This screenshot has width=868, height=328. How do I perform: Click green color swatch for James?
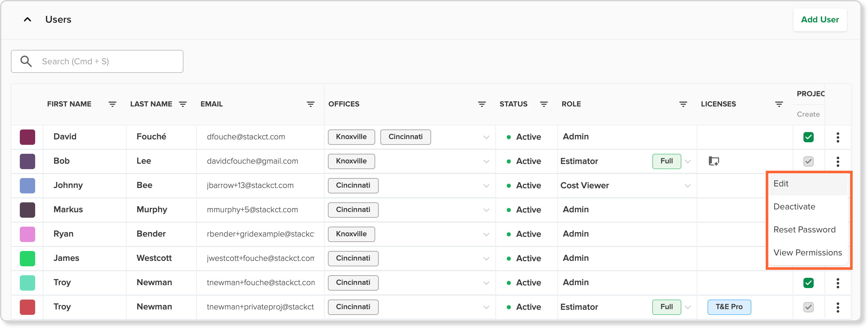[27, 258]
